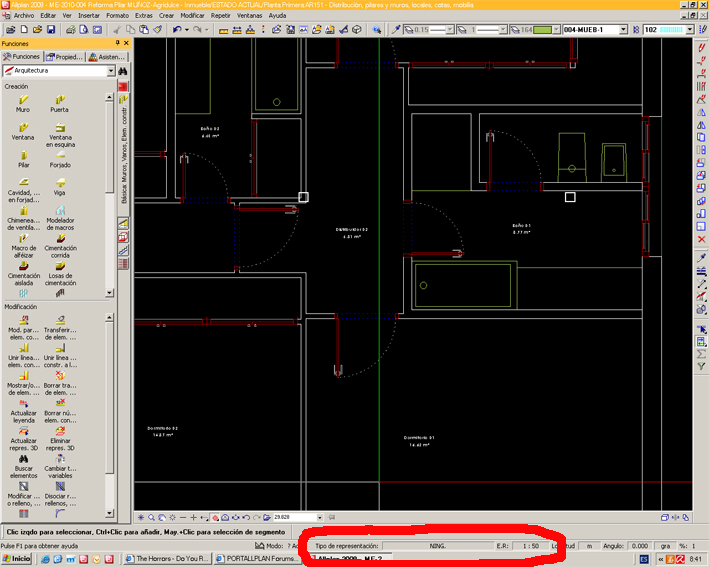
Task: Click the eyedropper icon beside pen thickness
Action: [x=396, y=30]
